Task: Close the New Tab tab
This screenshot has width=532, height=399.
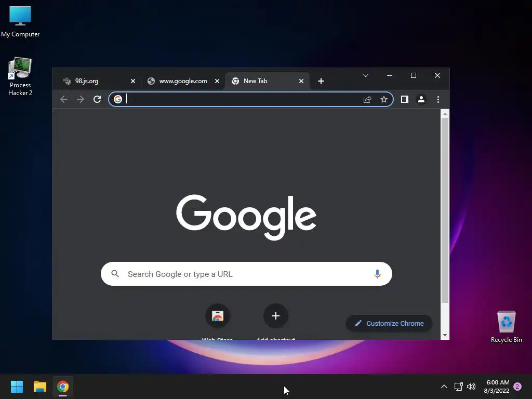Action: pos(301,81)
